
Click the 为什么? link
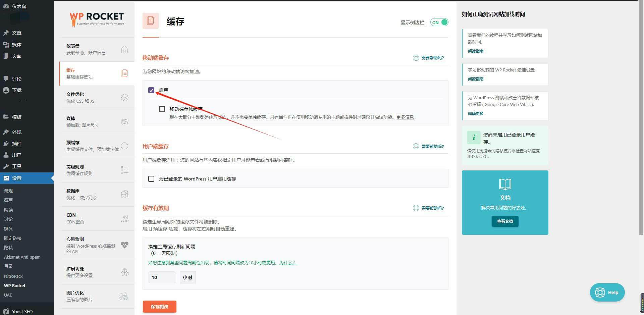pos(288,263)
